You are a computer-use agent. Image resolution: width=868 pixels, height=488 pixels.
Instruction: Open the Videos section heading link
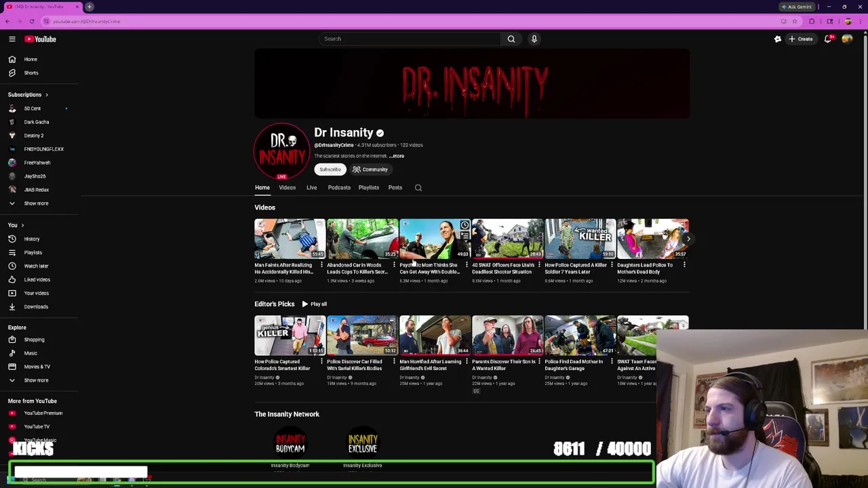click(x=265, y=207)
